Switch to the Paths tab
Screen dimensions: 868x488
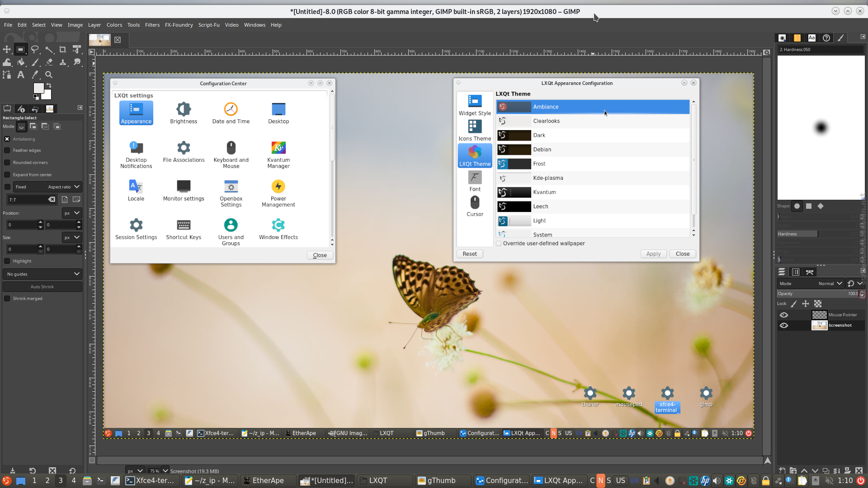810,272
